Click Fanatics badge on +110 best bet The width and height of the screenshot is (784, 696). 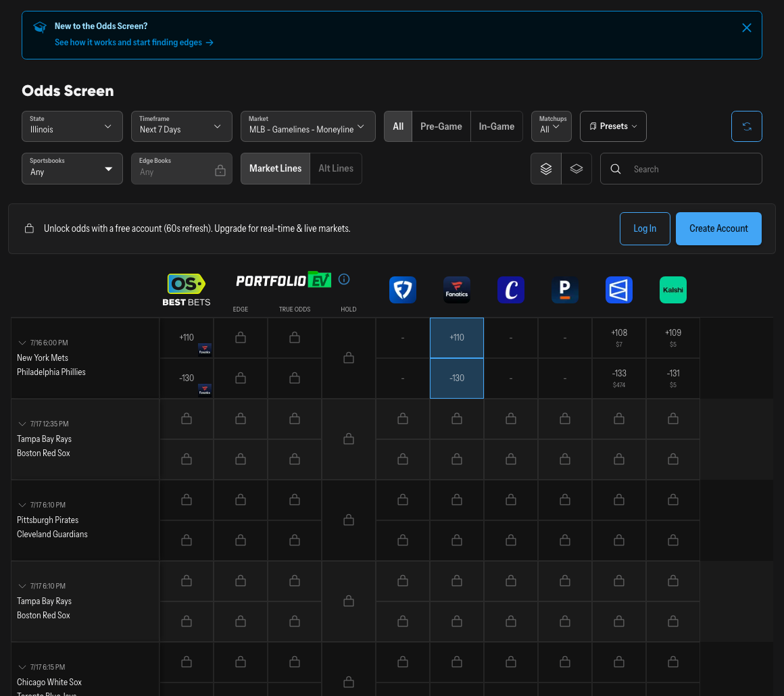205,349
